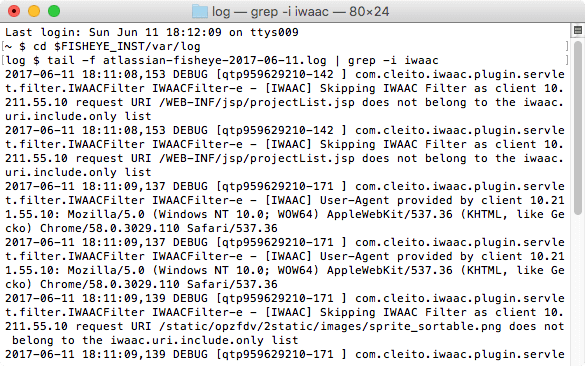Click on 'ttys009' in the login line

point(274,32)
